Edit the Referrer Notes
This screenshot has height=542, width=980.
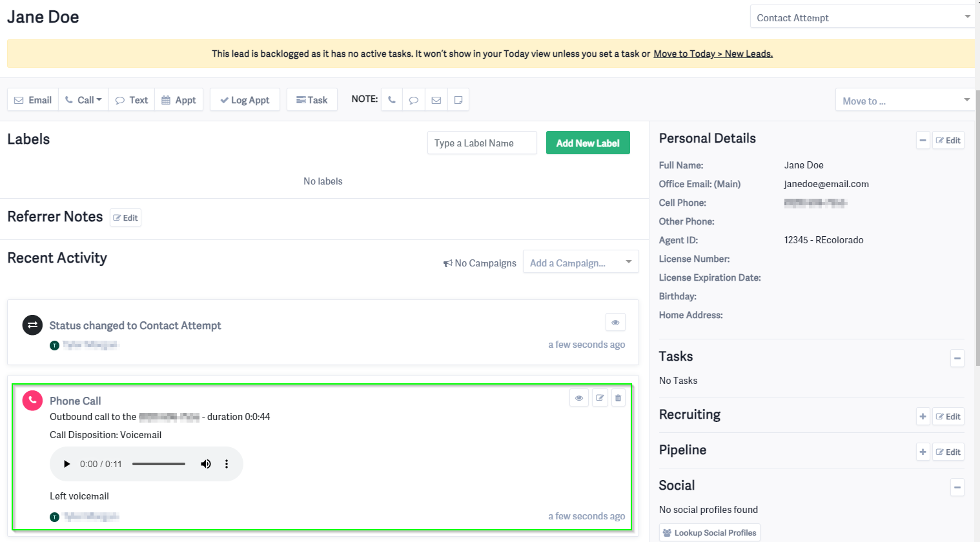tap(125, 217)
